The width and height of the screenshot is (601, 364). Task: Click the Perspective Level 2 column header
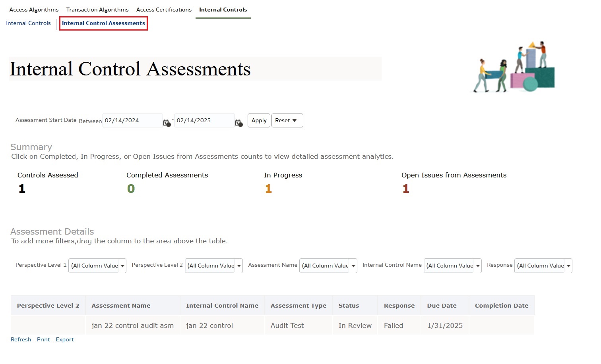(48, 306)
